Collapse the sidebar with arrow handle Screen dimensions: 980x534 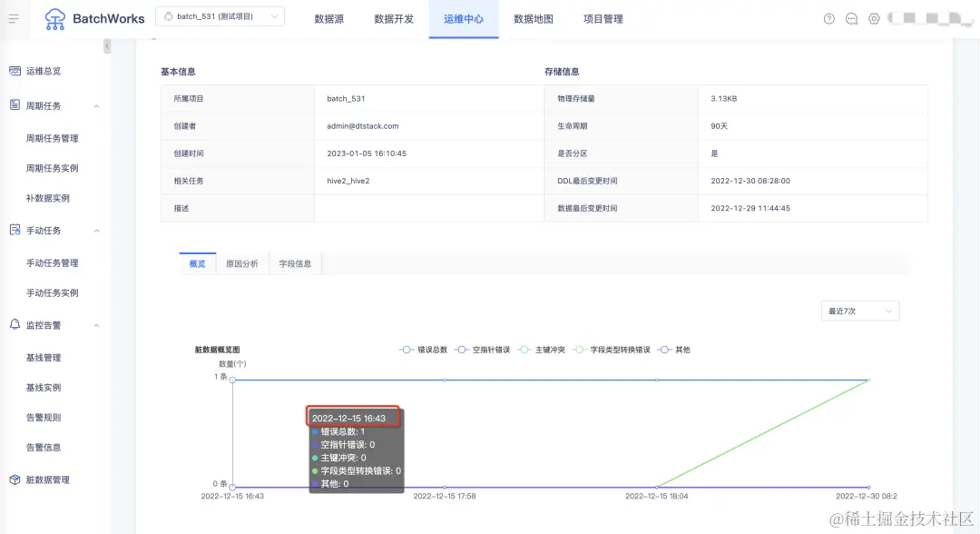click(x=107, y=46)
